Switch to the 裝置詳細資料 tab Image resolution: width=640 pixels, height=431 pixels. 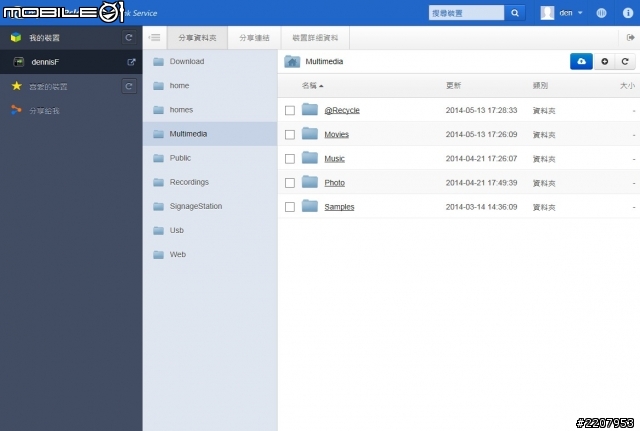point(315,38)
